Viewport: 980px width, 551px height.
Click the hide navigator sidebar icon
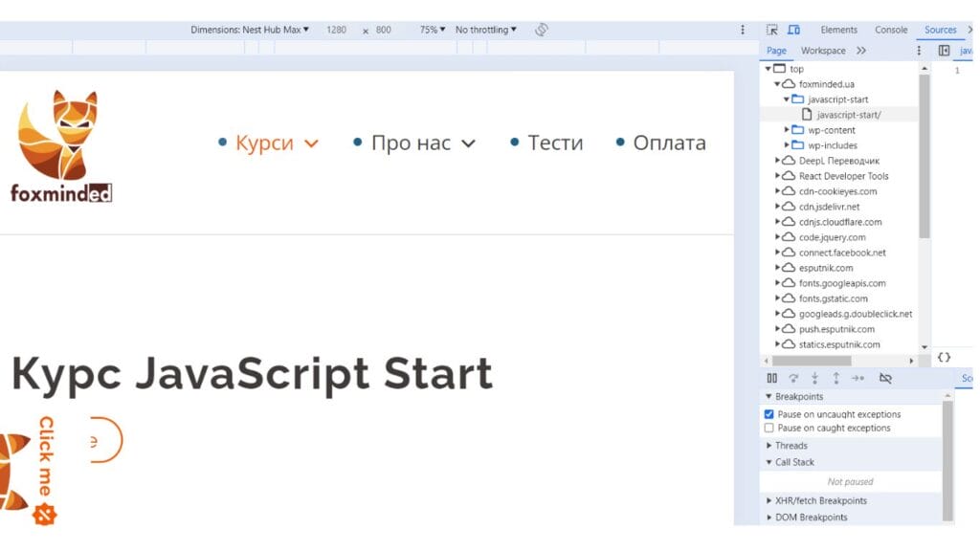tap(944, 51)
